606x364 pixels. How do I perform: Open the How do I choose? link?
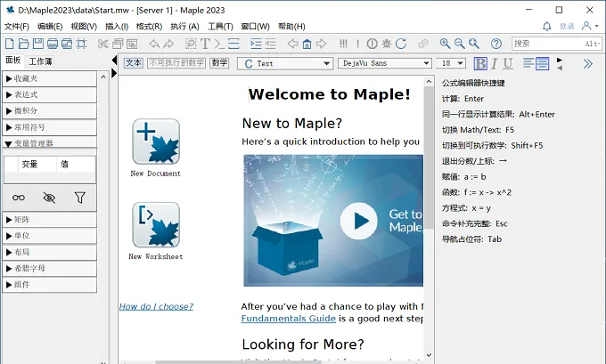156,306
